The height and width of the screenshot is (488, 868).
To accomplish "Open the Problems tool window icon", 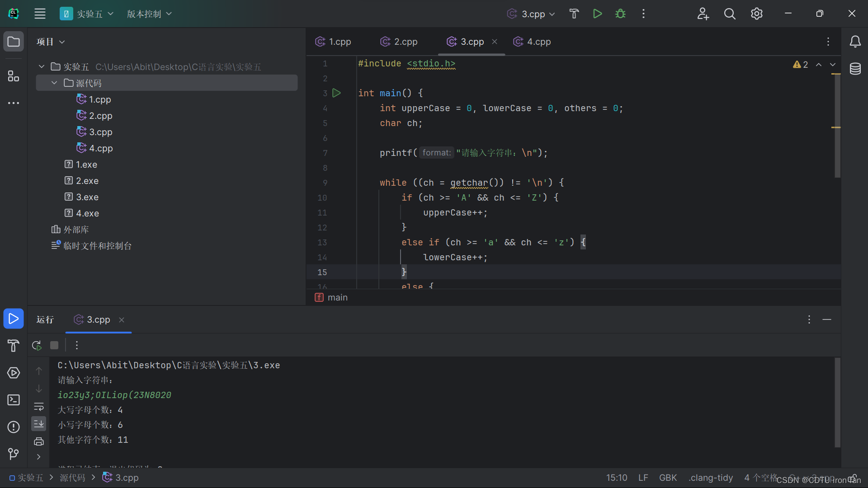I will click(x=14, y=427).
